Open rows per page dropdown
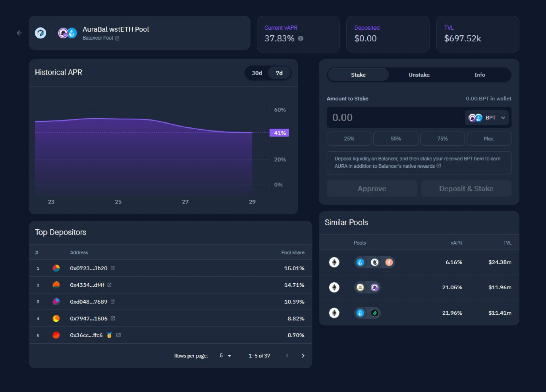This screenshot has width=546, height=392. 226,355
